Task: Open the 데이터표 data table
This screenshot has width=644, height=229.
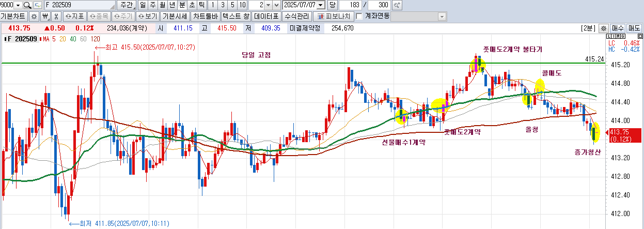Action: coord(267,16)
